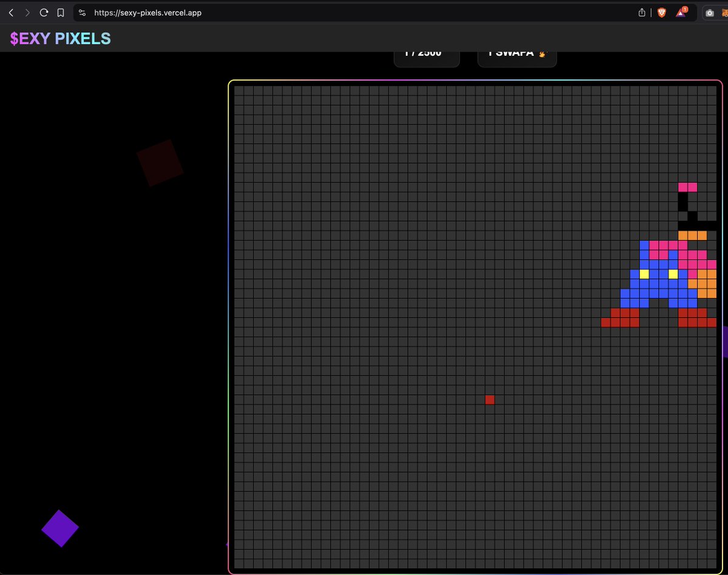Click the left pixel of top pink pair

pos(683,187)
